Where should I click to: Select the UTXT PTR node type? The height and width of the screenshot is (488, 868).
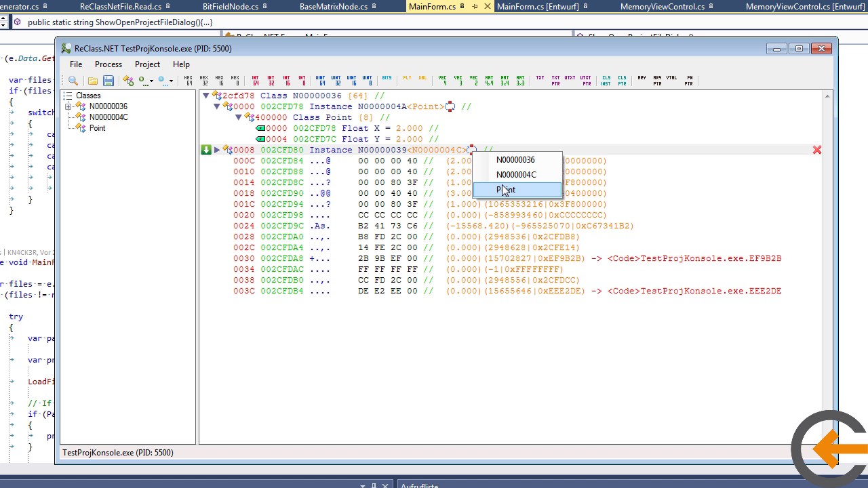587,81
